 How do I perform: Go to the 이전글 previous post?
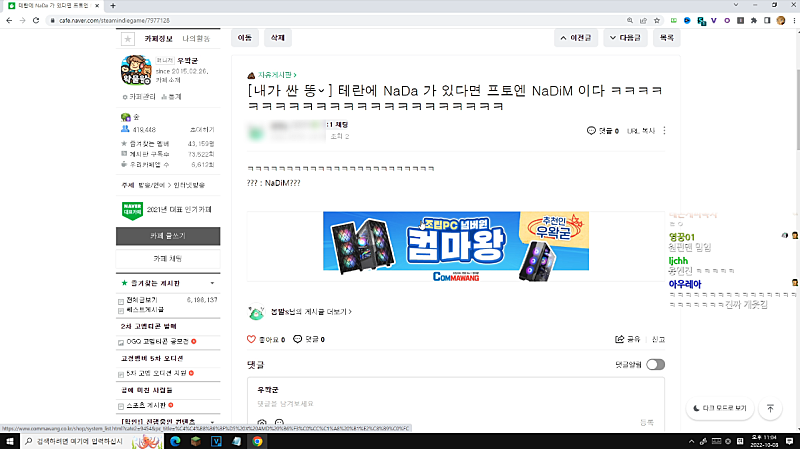tap(576, 38)
